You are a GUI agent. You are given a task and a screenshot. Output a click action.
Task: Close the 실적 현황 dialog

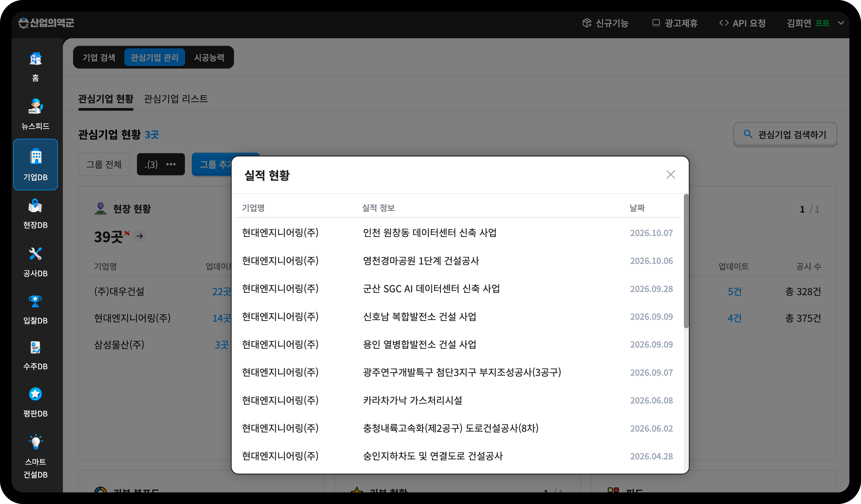670,175
